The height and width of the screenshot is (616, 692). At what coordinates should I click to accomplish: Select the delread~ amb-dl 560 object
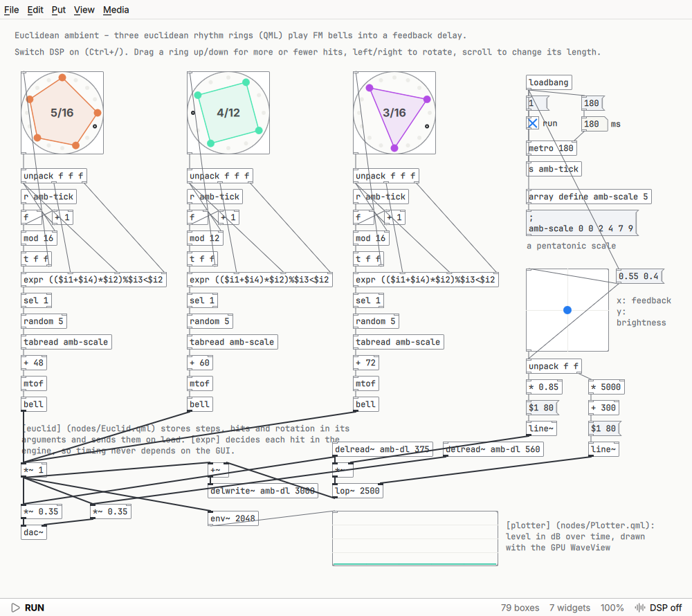493,449
